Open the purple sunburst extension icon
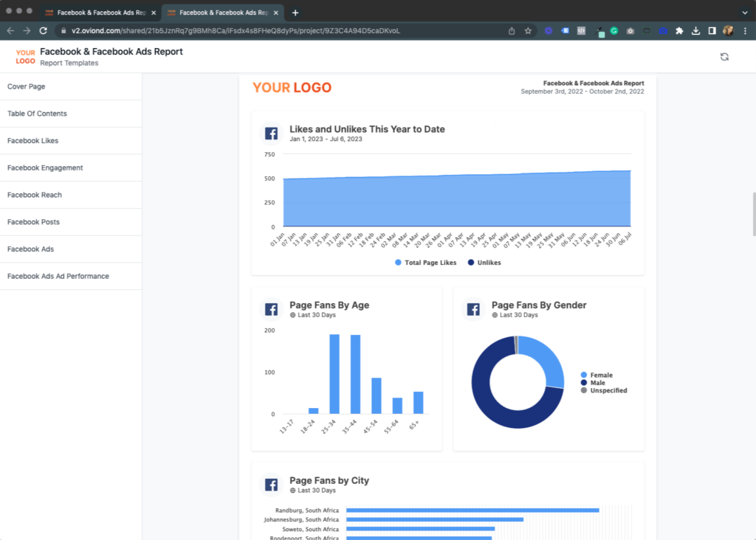Image resolution: width=756 pixels, height=540 pixels. pyautogui.click(x=549, y=31)
